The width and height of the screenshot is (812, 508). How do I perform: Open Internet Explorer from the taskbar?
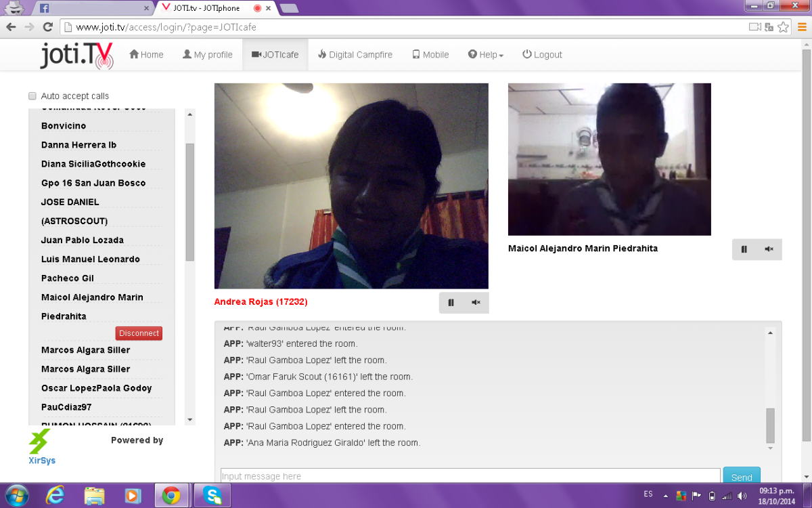point(55,496)
